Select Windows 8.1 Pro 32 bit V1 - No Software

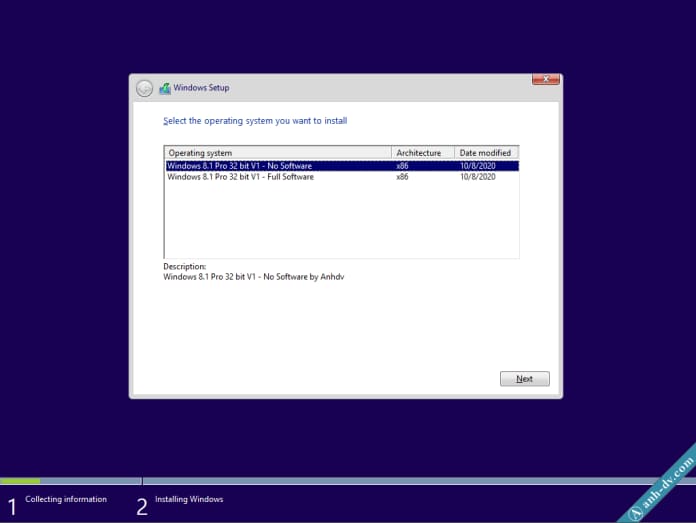[x=240, y=166]
